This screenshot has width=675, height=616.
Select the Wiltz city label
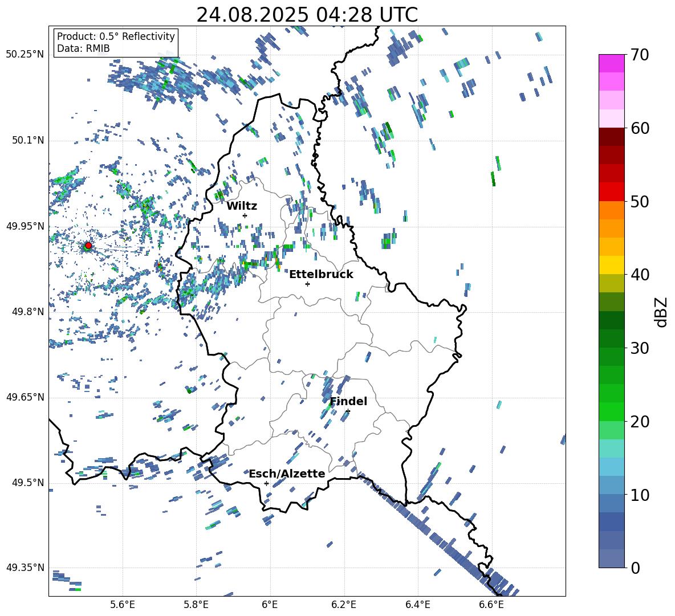coord(242,206)
